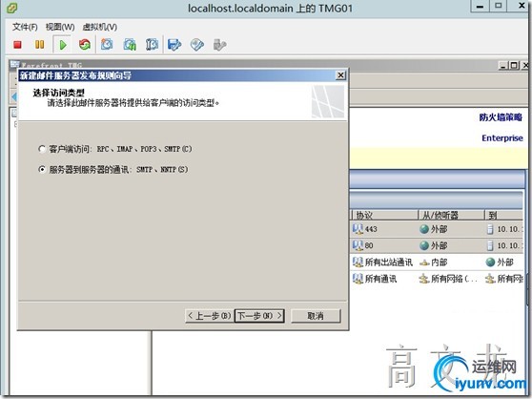Click 内部 in the 所有出站通讯 row
Viewport: 532px width, 399px height.
click(x=434, y=262)
